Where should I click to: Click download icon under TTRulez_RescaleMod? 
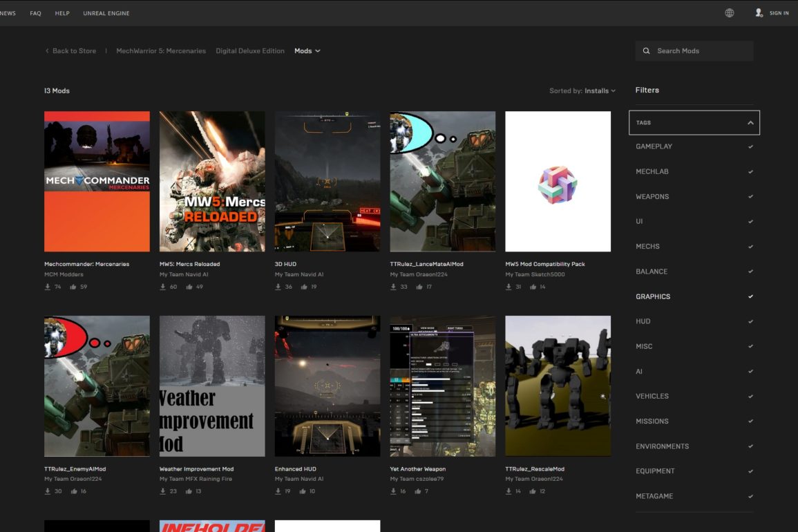click(x=509, y=491)
